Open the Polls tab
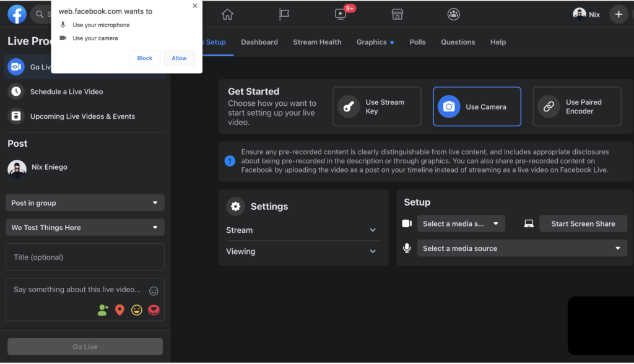The width and height of the screenshot is (634, 364). (417, 42)
